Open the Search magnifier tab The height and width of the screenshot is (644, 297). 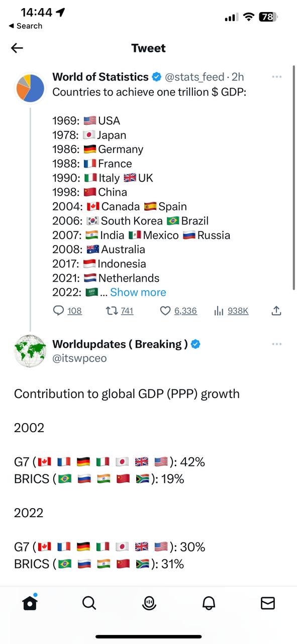[x=89, y=602]
